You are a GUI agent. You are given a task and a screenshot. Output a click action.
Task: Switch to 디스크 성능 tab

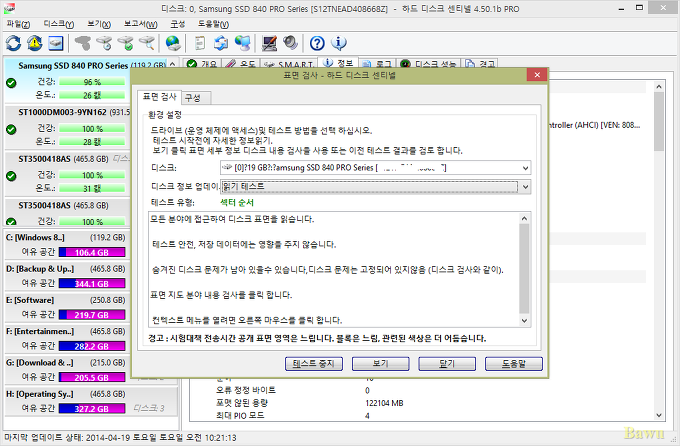[x=429, y=64]
